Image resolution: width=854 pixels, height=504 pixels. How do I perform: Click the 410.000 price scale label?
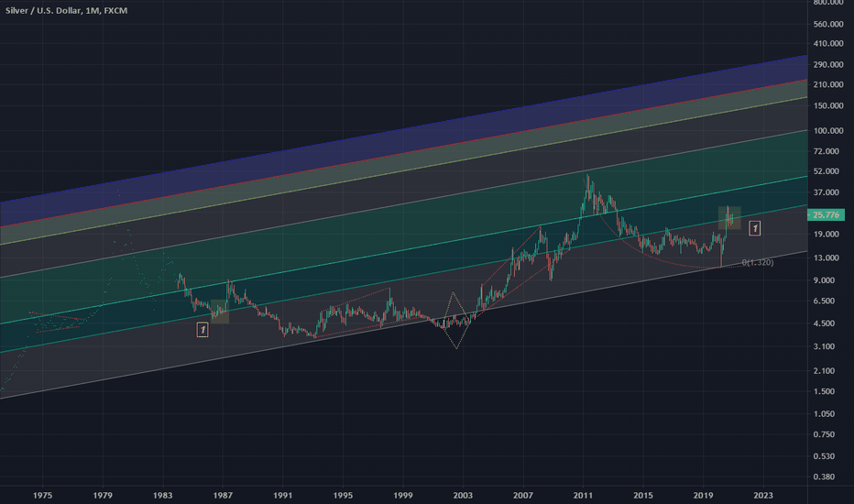pyautogui.click(x=828, y=44)
